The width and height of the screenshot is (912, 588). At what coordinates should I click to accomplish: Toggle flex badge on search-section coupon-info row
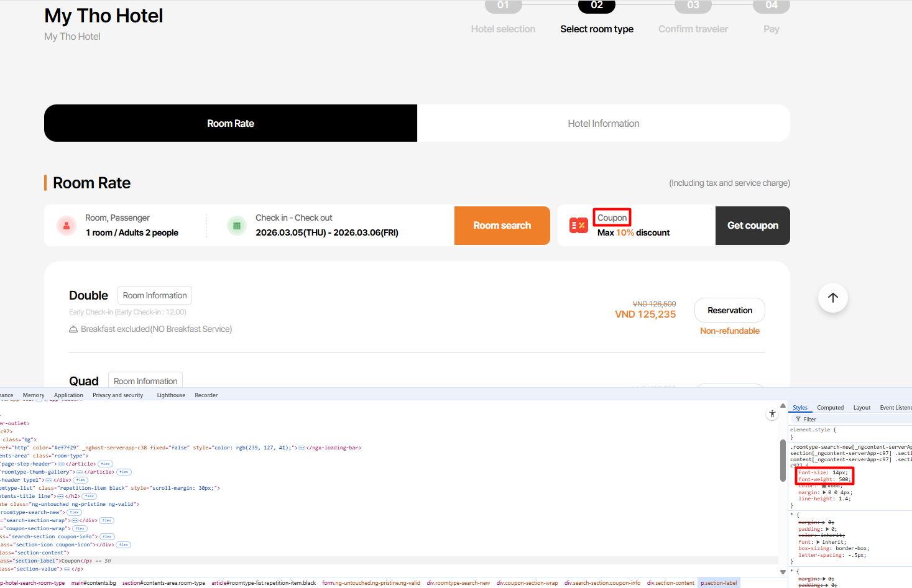[107, 536]
